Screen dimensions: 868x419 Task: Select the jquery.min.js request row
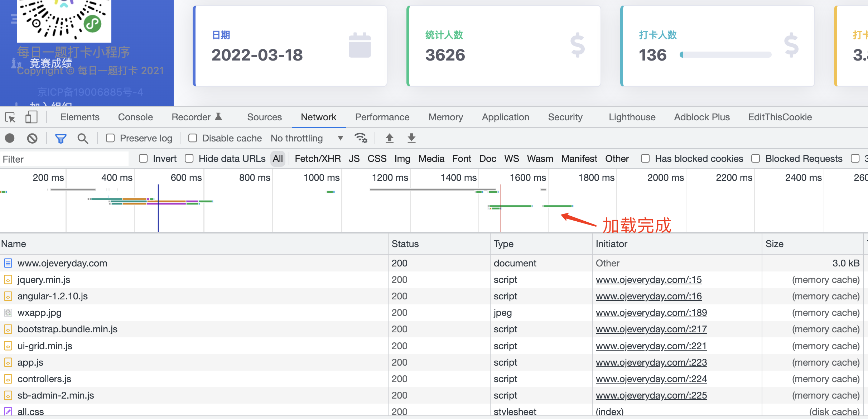click(44, 280)
